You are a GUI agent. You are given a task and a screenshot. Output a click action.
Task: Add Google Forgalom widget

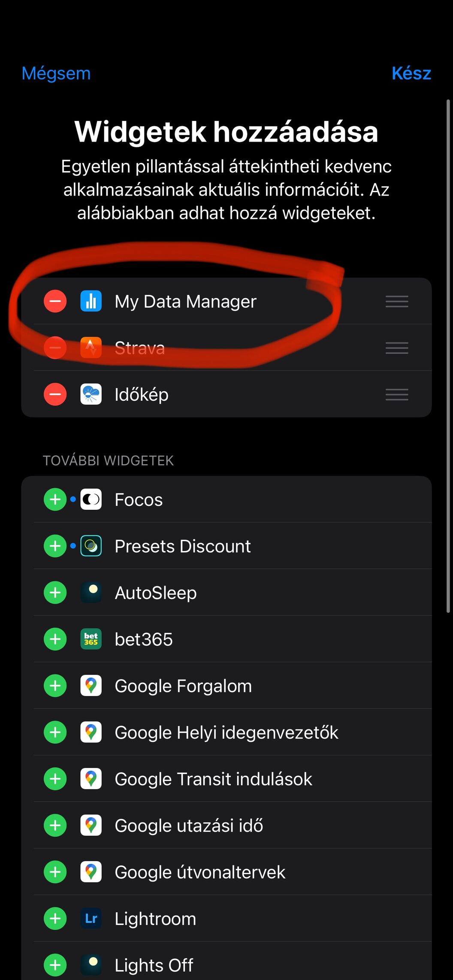click(55, 686)
